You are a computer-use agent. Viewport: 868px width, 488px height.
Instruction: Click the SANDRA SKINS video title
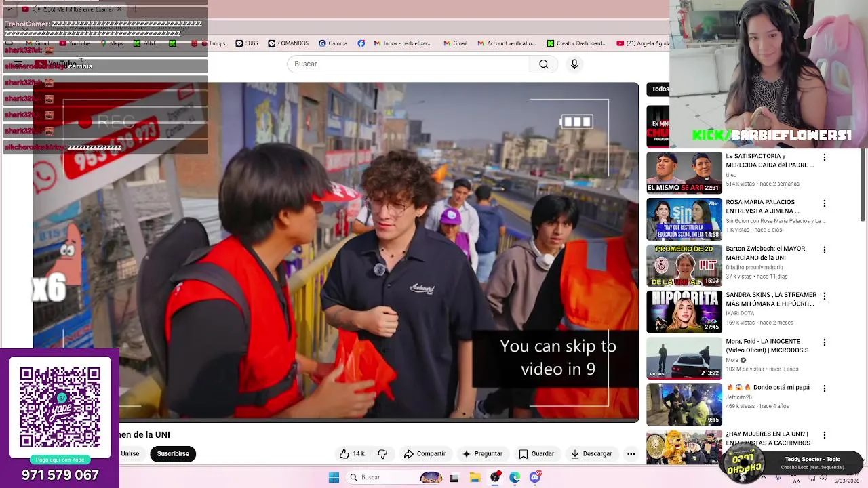click(x=771, y=299)
